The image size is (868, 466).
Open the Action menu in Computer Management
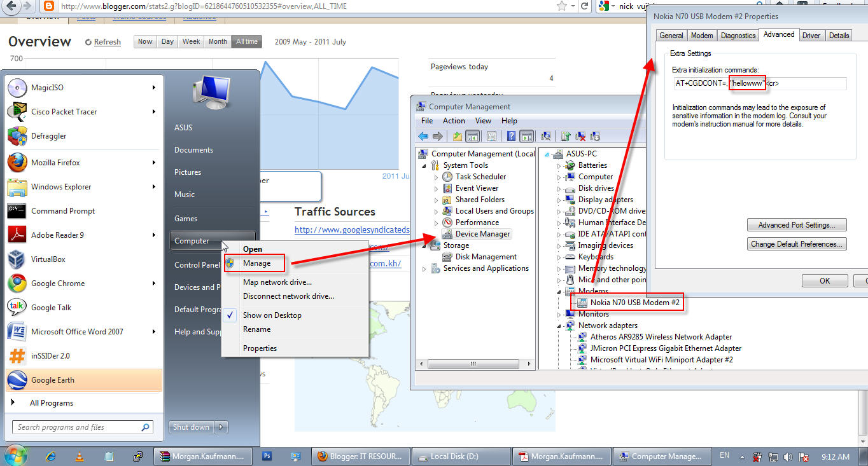[x=454, y=120]
